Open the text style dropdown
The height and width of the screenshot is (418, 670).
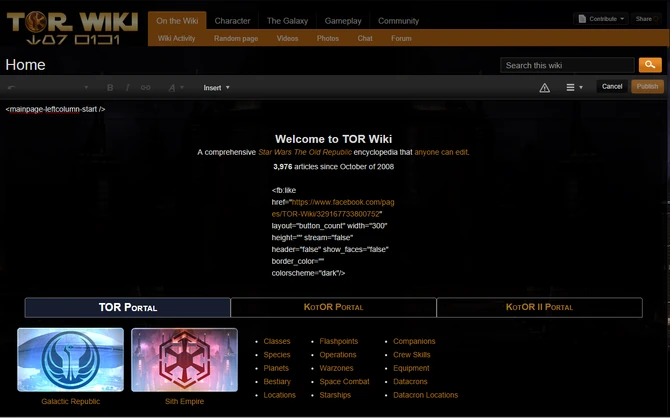click(x=175, y=87)
